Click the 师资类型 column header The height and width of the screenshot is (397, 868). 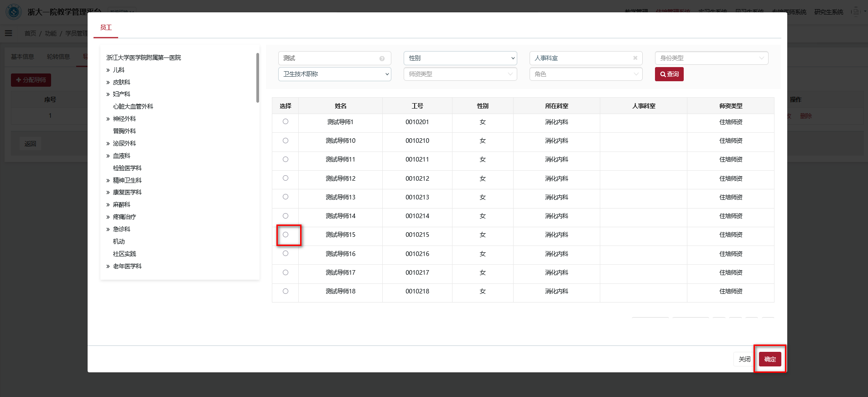click(731, 106)
